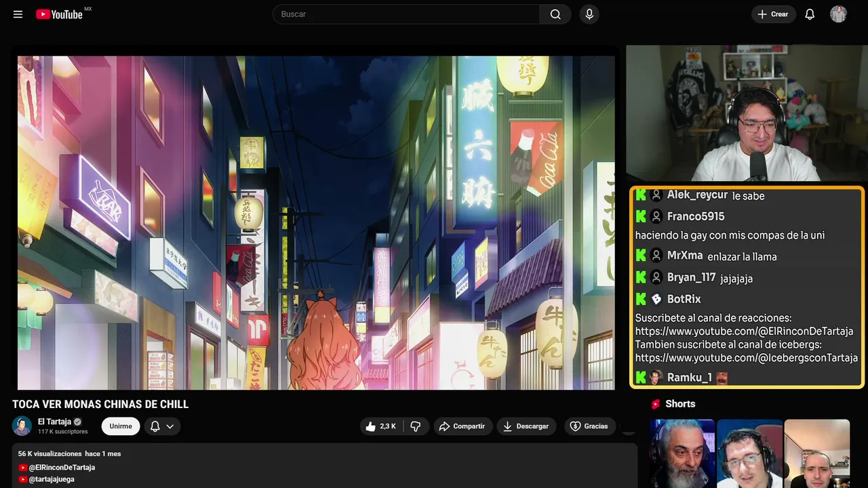The height and width of the screenshot is (488, 868).
Task: Click the verified badge beside El Tartaja
Action: pyautogui.click(x=77, y=422)
